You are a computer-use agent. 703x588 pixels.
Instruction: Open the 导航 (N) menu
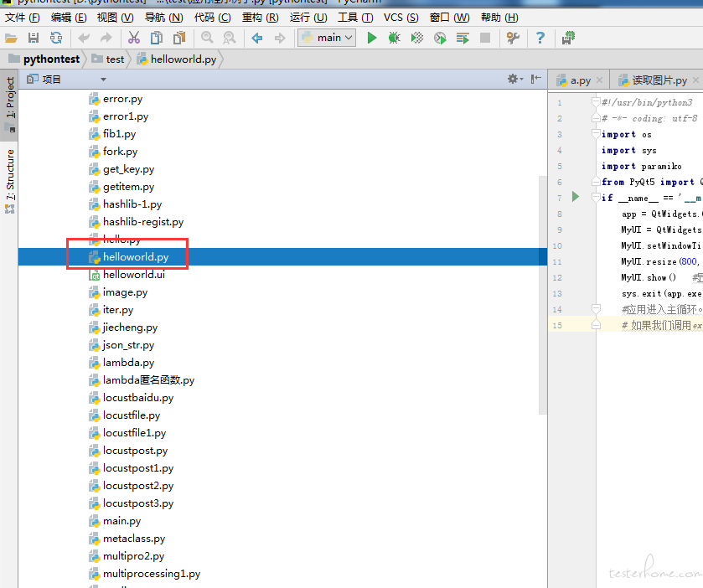(x=163, y=18)
